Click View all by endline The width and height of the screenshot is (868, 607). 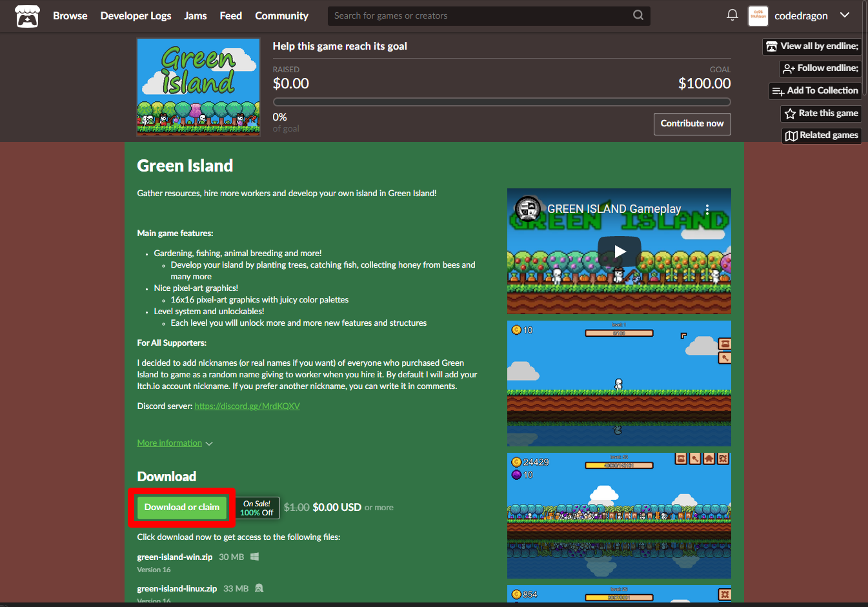[812, 46]
